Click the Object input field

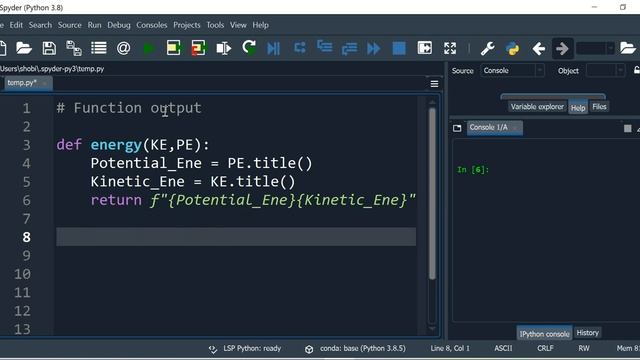[x=601, y=71]
